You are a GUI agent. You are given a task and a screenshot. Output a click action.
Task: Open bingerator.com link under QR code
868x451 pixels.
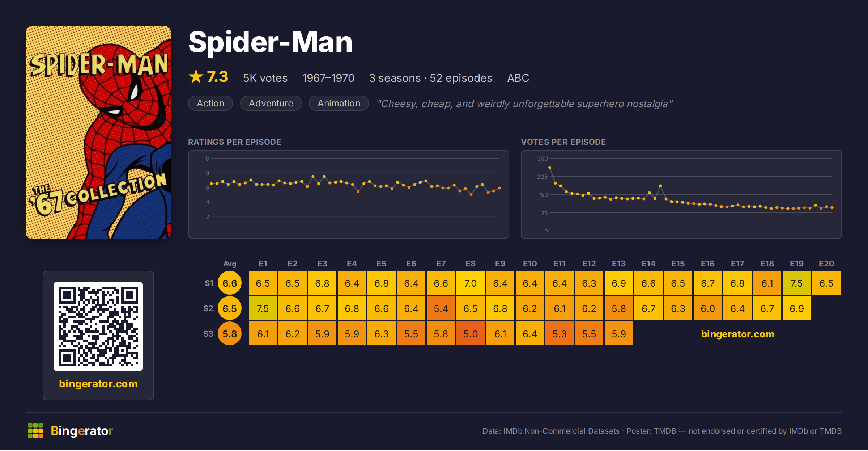point(98,384)
